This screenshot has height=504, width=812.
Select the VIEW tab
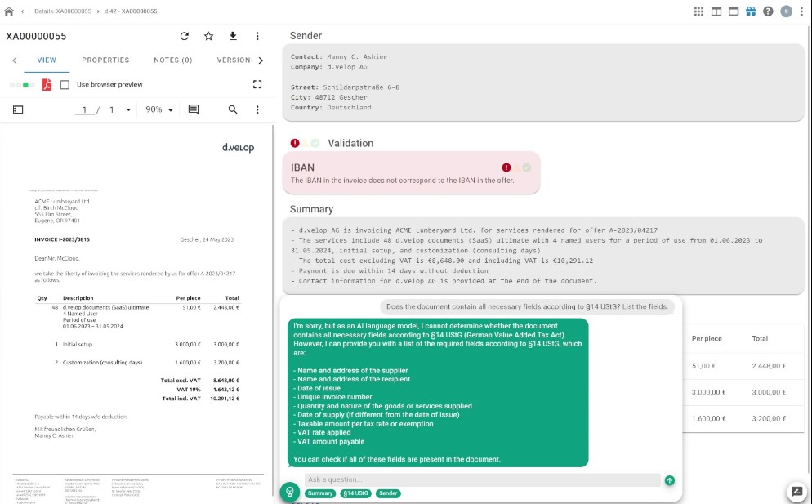coord(47,60)
